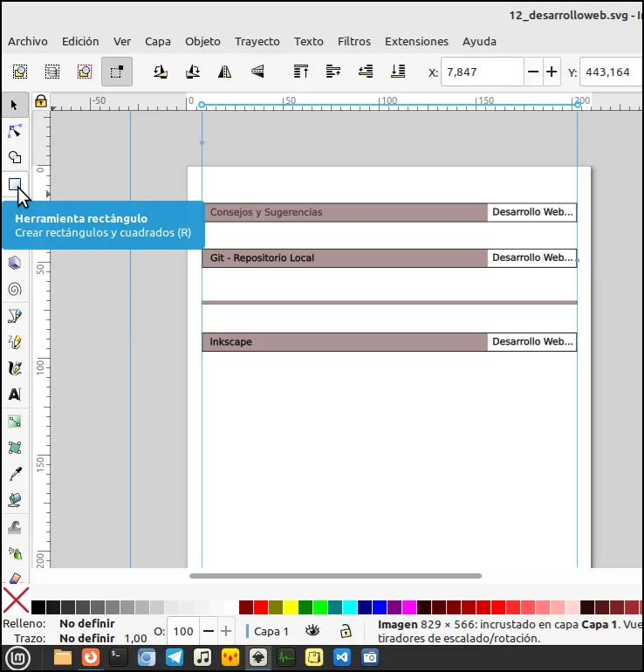Toggle rubberband touch selection button
Screen dimensions: 644x672
point(117,72)
